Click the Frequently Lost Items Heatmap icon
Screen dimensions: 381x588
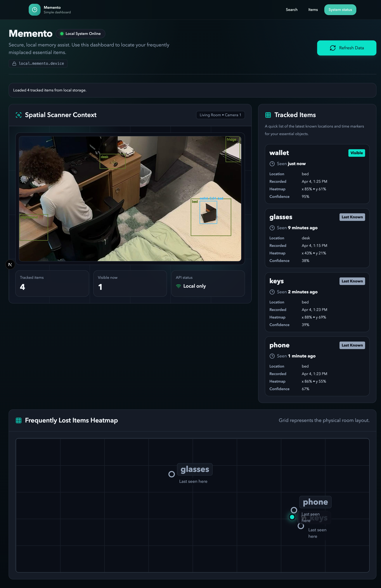point(19,420)
